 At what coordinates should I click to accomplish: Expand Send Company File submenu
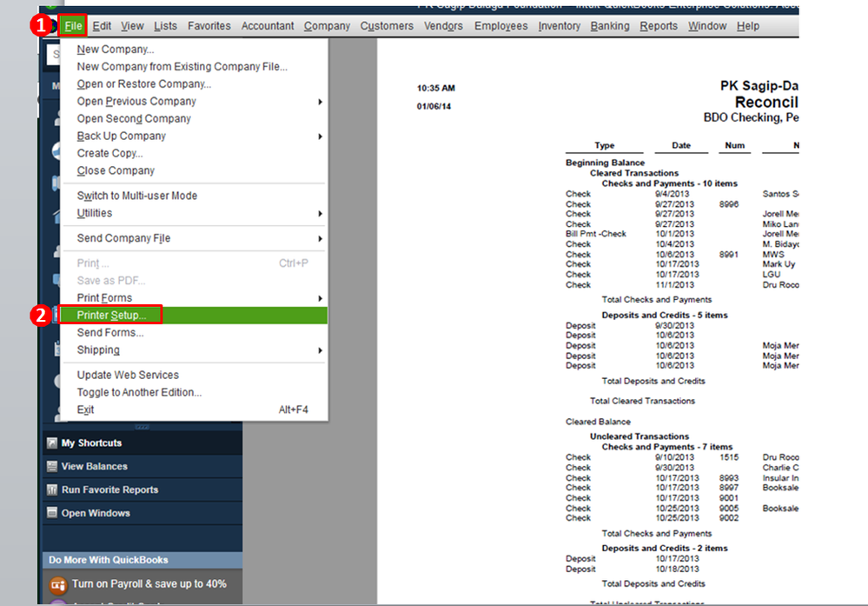tap(194, 238)
